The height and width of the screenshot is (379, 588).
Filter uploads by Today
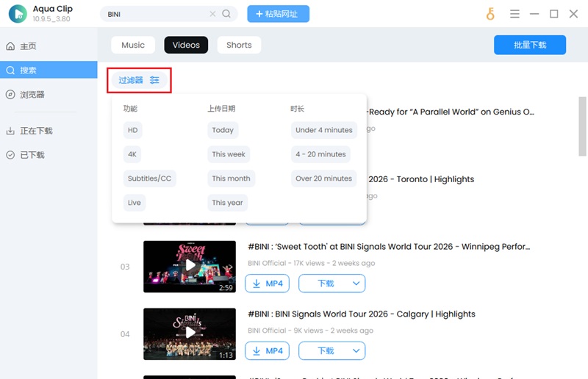tap(223, 130)
